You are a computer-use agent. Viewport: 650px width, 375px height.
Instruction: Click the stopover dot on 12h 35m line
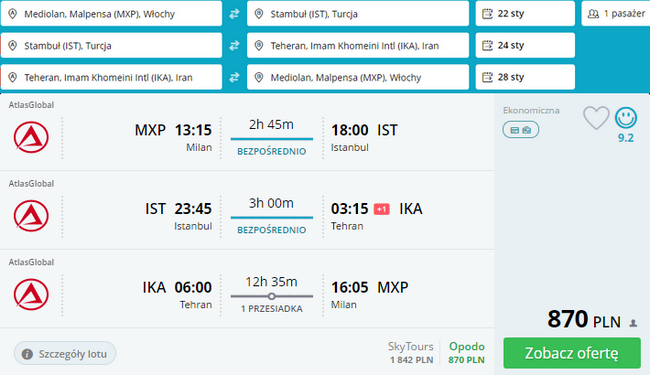[x=272, y=296]
